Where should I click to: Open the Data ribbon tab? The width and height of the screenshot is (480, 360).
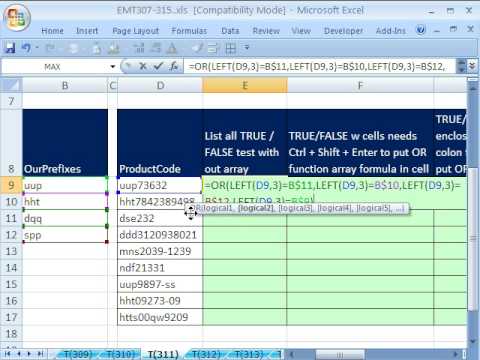click(230, 31)
